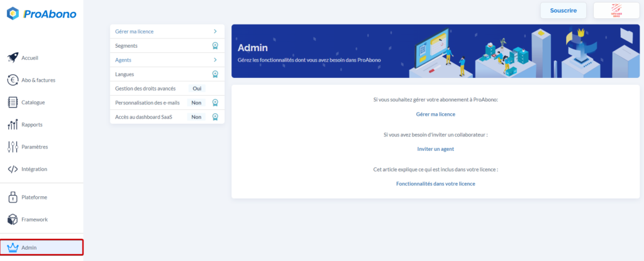The height and width of the screenshot is (261, 644).
Task: Click the code brackets icon for Intégration
Action: (x=13, y=169)
